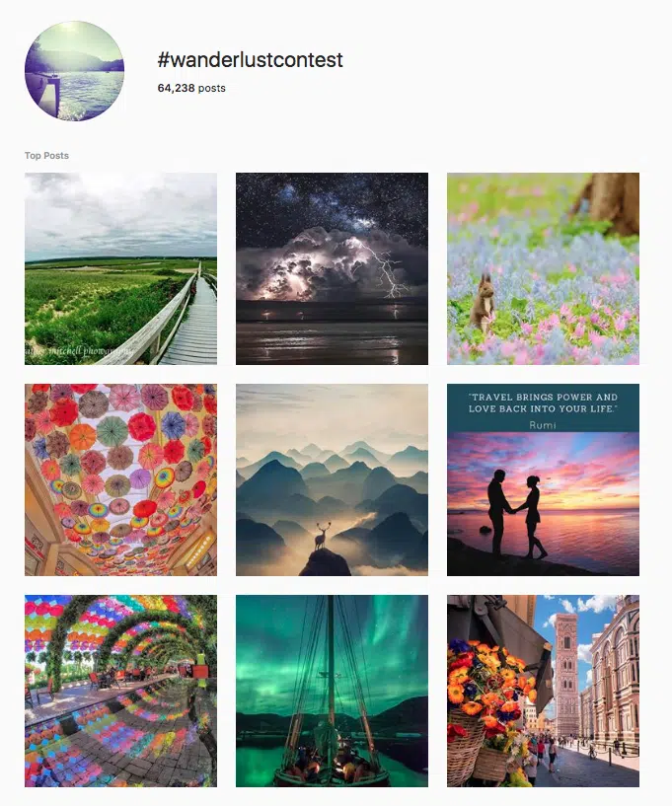Screen dimensions: 672x806
Task: Open the rainbow umbrella arch walkway photo
Action: coord(120,691)
